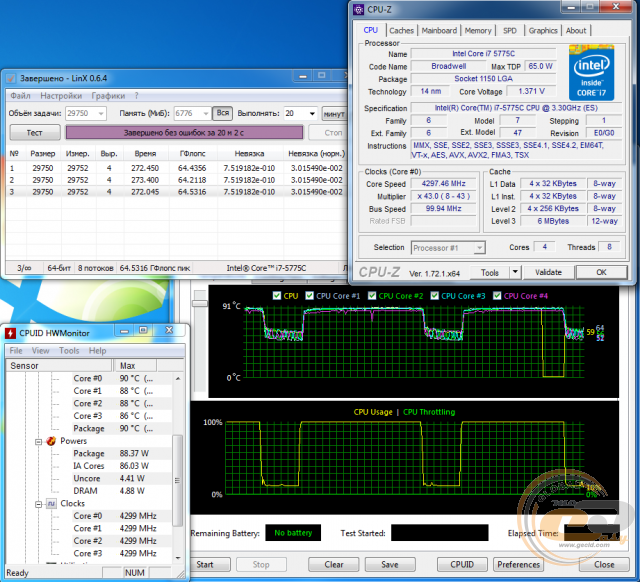The image size is (640, 582).
Task: Open the Настройки menu in LinX
Action: 61,96
